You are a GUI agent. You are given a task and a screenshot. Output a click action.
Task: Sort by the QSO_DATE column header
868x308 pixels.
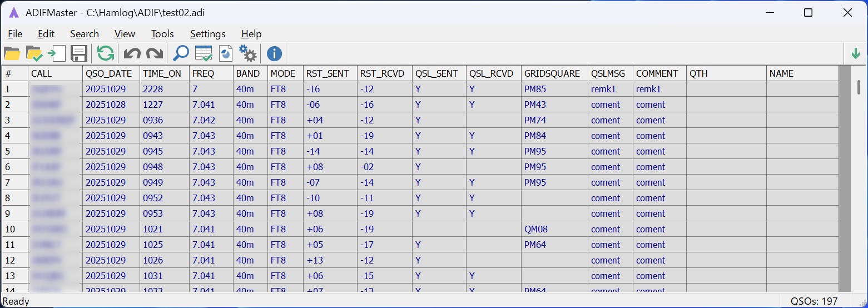click(110, 73)
